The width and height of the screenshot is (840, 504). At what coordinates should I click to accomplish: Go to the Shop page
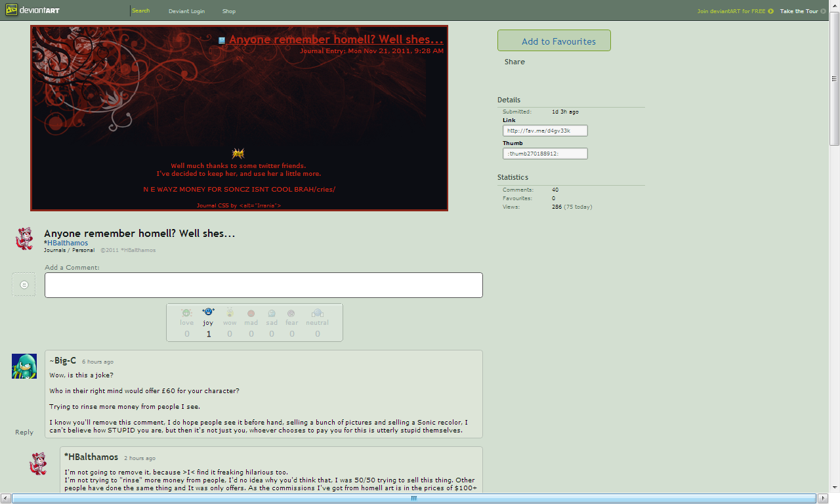click(x=228, y=11)
